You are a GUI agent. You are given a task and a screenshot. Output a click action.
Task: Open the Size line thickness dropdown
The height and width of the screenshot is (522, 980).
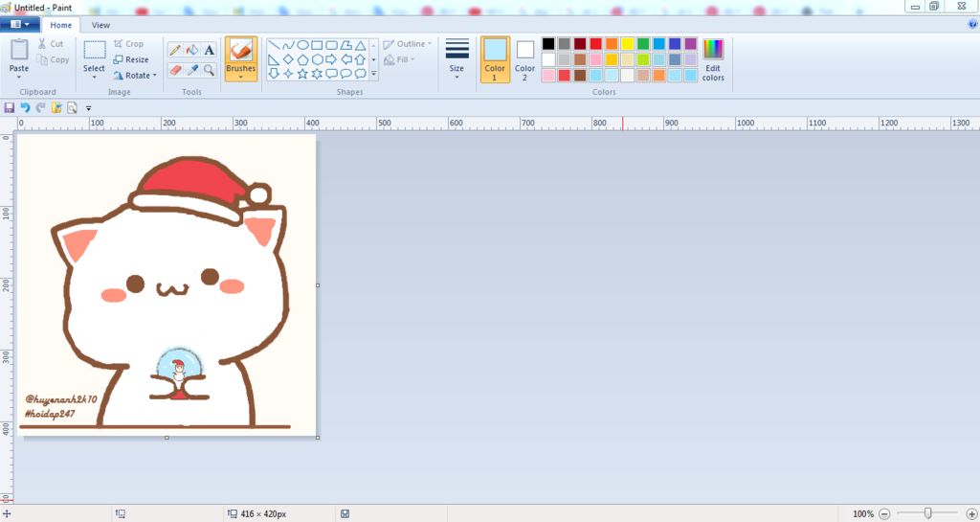(x=457, y=59)
